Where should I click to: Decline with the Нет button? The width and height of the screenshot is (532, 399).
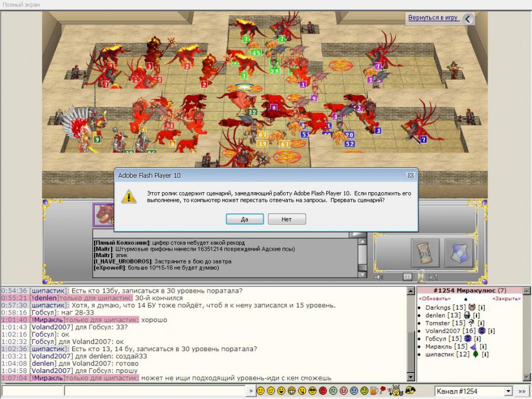point(287,219)
